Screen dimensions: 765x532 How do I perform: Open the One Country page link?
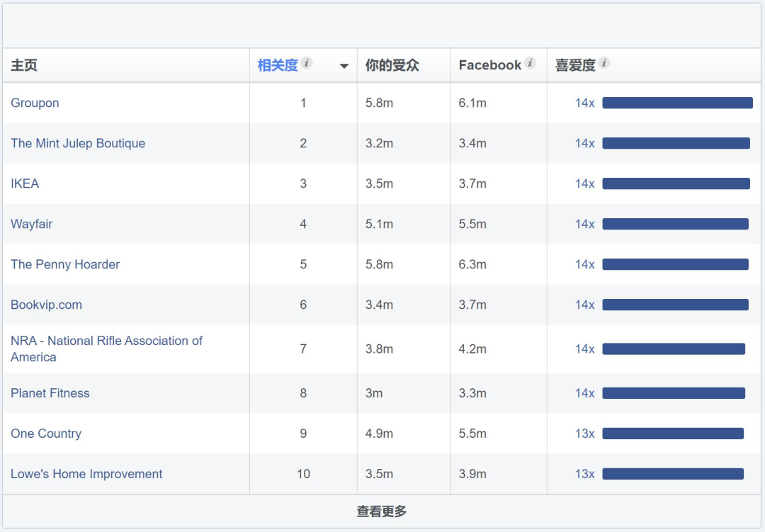coord(46,434)
